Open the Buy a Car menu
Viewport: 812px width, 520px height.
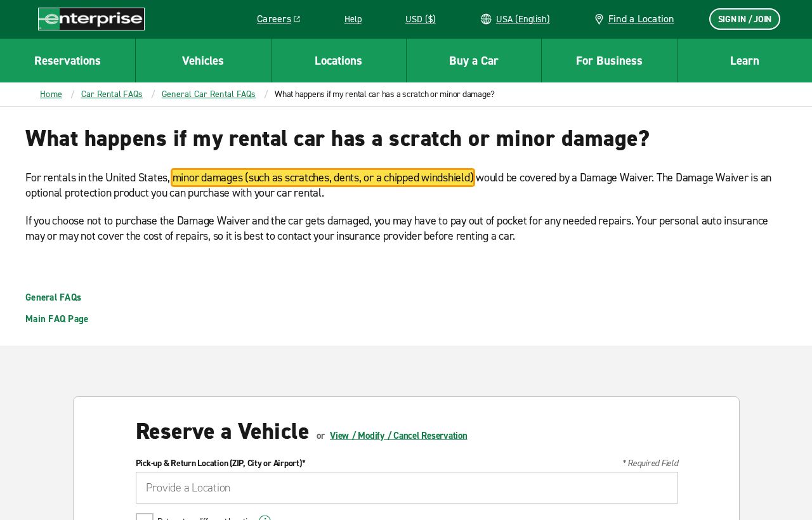pyautogui.click(x=474, y=61)
